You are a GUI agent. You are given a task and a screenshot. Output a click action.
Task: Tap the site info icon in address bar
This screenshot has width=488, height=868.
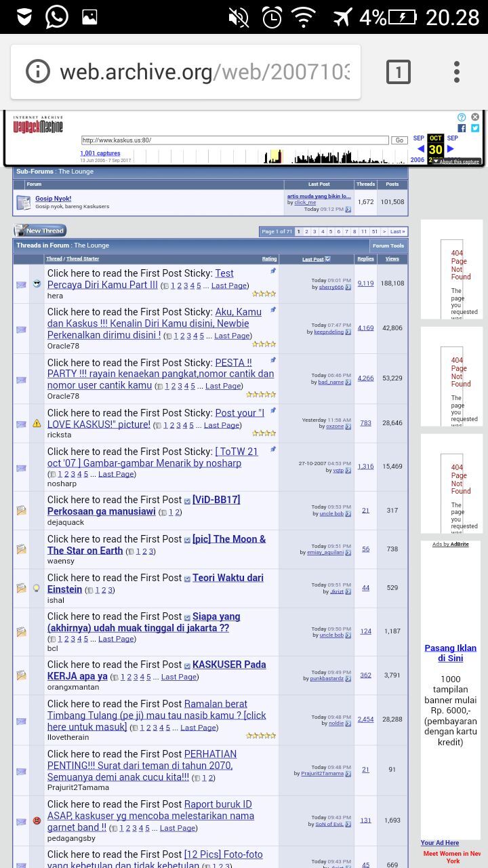pyautogui.click(x=38, y=72)
